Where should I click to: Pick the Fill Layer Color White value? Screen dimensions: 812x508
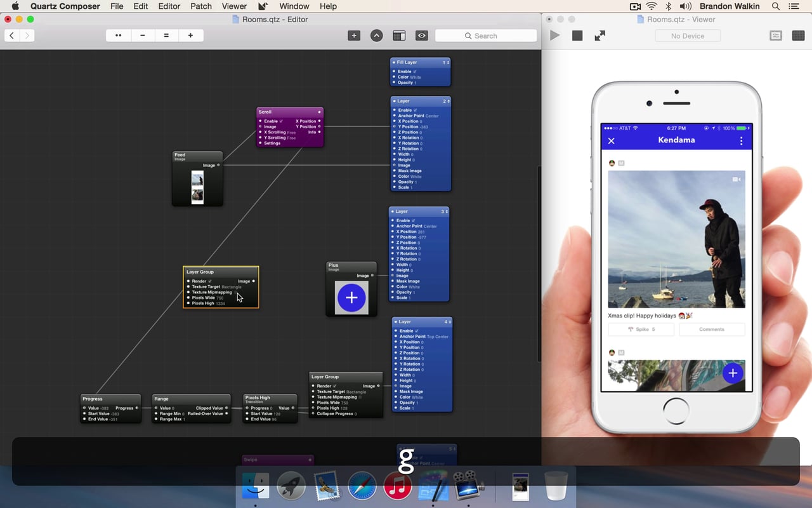click(416, 77)
